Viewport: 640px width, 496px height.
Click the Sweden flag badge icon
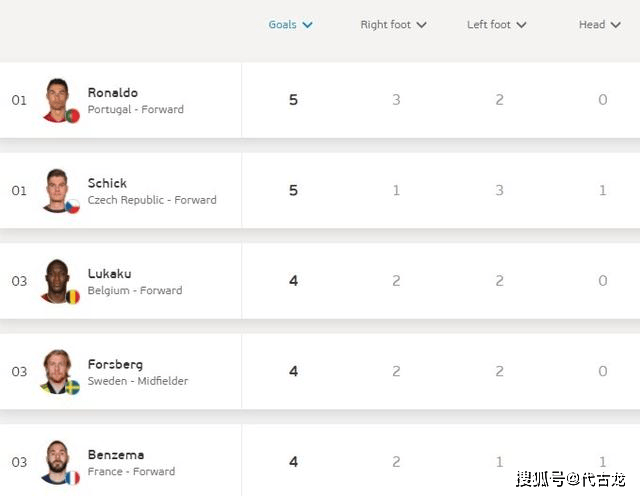pyautogui.click(x=73, y=387)
